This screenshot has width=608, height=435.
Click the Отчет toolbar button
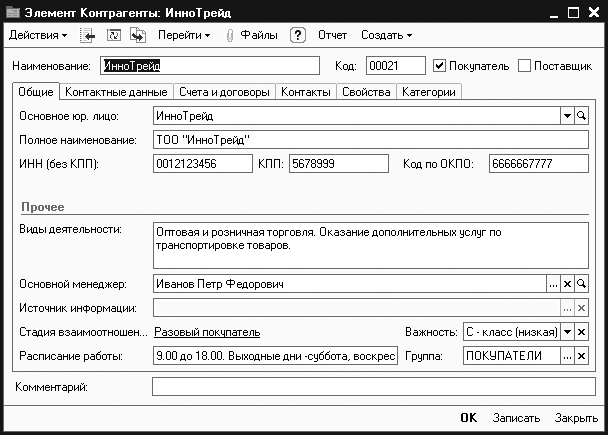[x=332, y=35]
